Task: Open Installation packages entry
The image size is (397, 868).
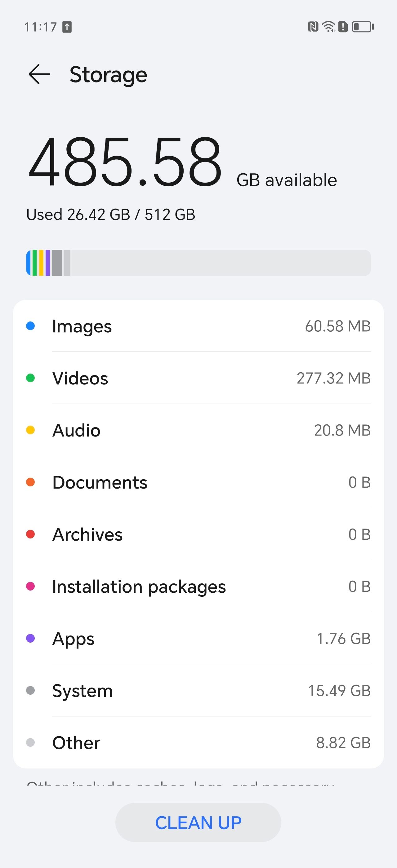Action: (198, 586)
